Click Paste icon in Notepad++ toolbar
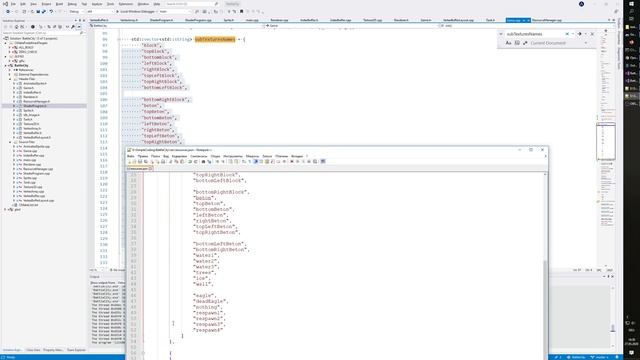Image resolution: width=640 pixels, height=360 pixels. click(182, 162)
